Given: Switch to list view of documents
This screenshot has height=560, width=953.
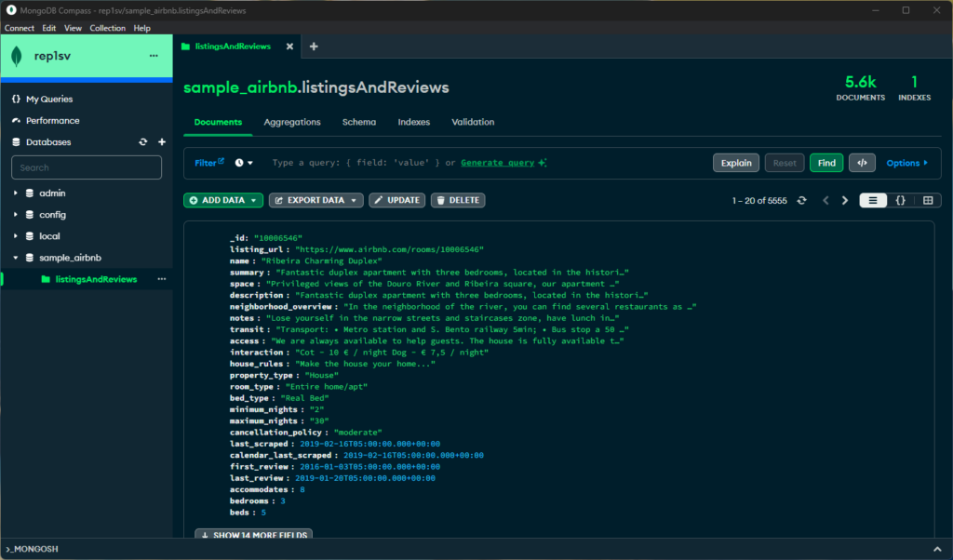Looking at the screenshot, I should click(873, 200).
